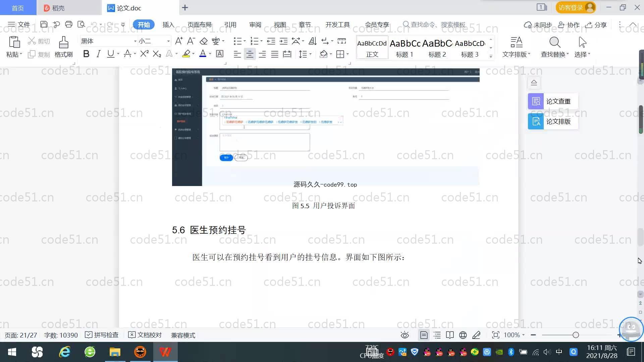Switch to the 审阅 tab
Viewport: 644px width, 362px height.
point(255,24)
